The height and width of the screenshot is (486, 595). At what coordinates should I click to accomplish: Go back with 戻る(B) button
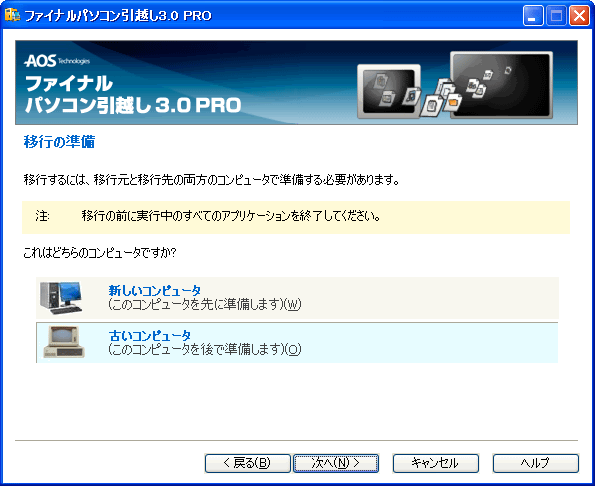pos(247,463)
